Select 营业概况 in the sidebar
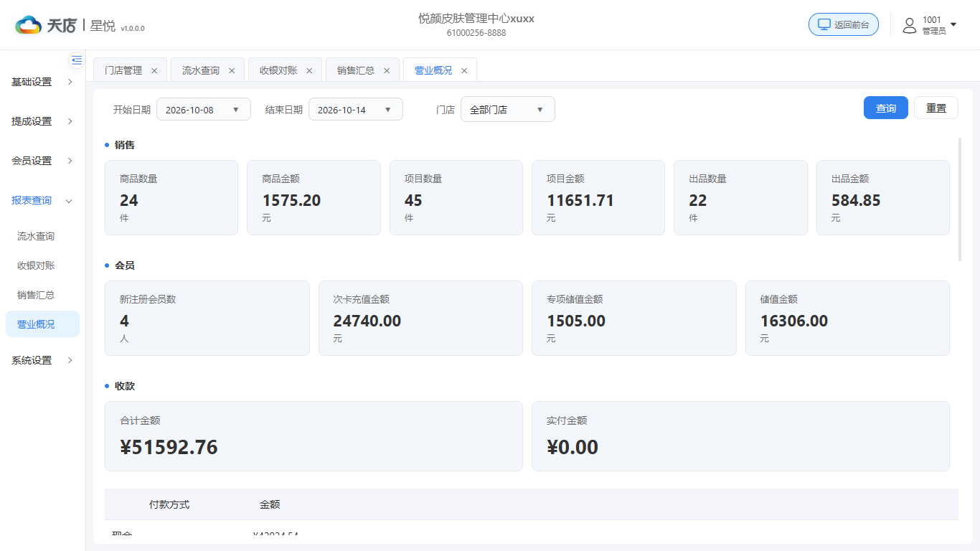The height and width of the screenshot is (551, 980). click(x=42, y=324)
